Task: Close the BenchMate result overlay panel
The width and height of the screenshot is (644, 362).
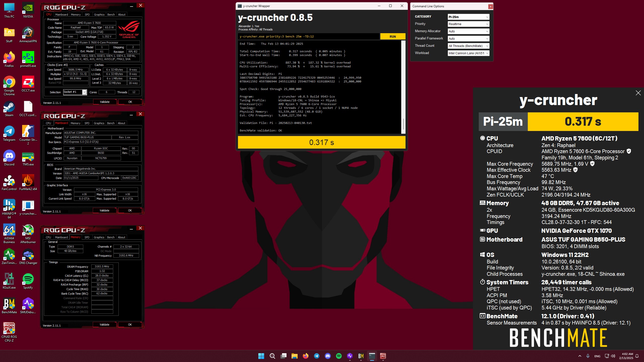Action: pyautogui.click(x=638, y=93)
